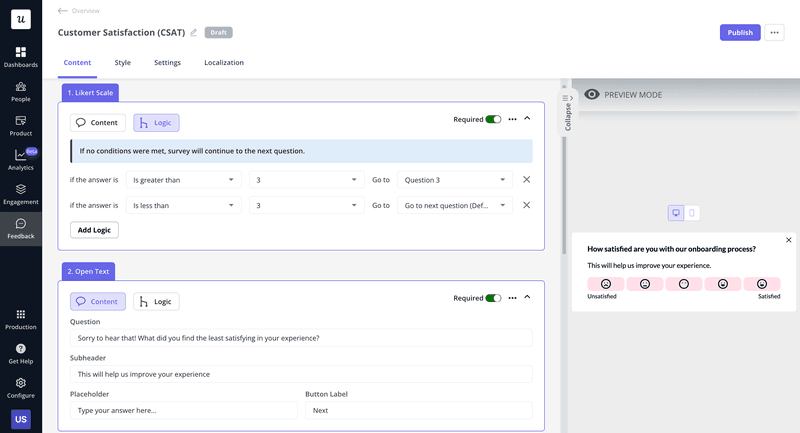Toggle Required switch for Likert Scale question
The height and width of the screenshot is (433, 800).
pos(493,119)
